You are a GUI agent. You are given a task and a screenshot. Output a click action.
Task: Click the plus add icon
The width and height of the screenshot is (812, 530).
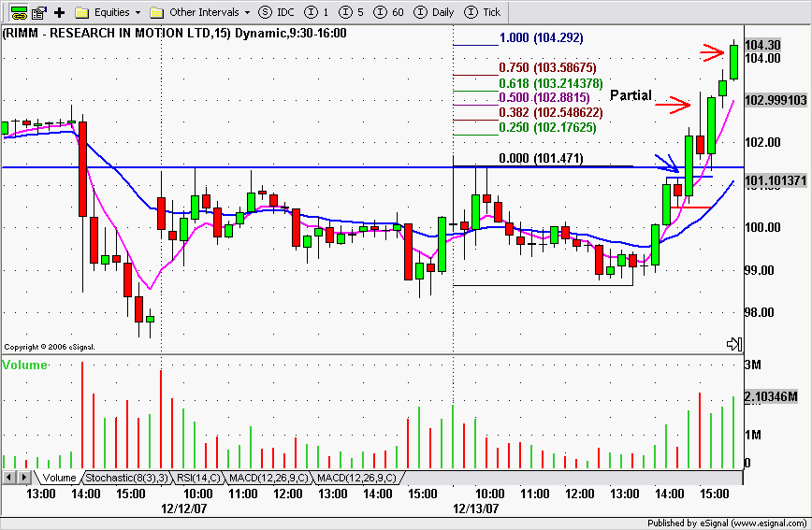point(60,12)
